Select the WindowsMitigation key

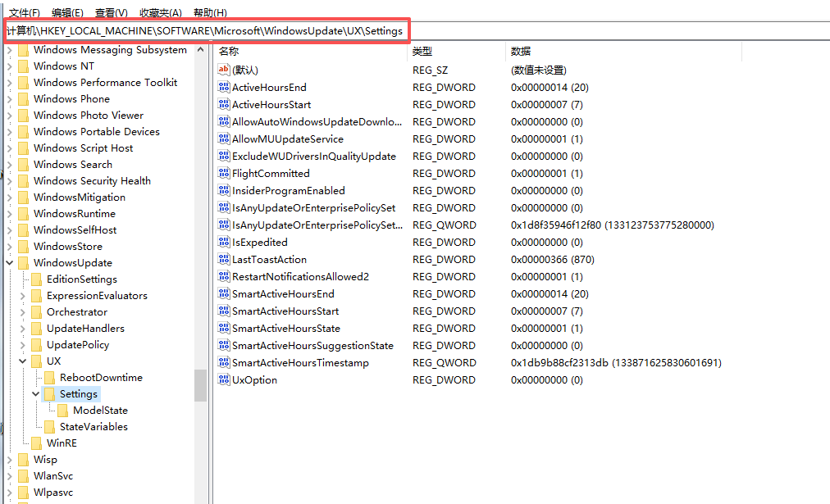point(80,198)
